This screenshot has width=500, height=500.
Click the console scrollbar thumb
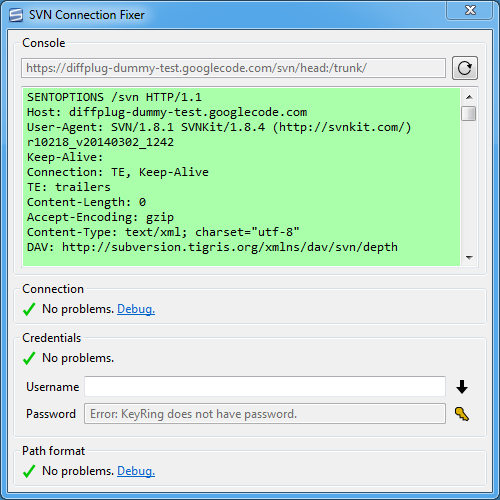point(469,113)
